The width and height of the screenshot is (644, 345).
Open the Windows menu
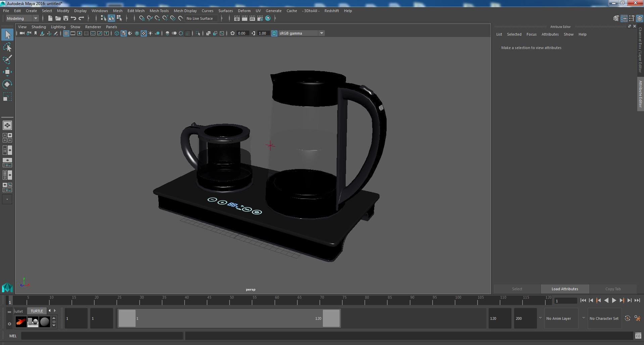[100, 11]
